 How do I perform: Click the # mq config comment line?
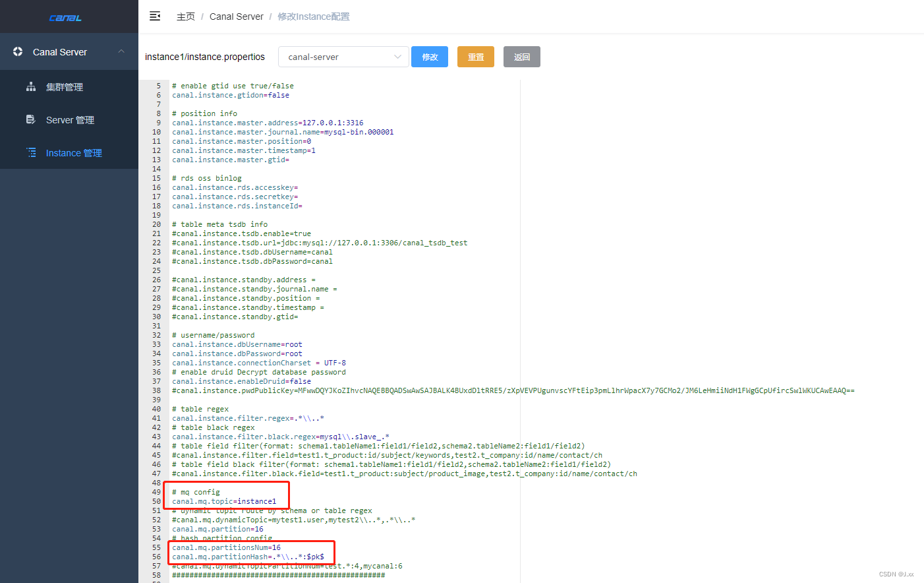point(196,492)
